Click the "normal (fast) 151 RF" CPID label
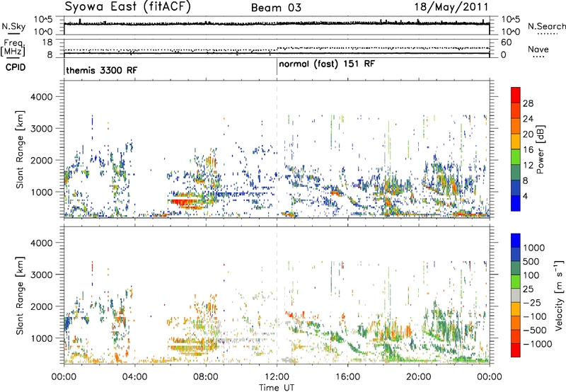Viewport: 566px width, 392px height. tap(327, 64)
